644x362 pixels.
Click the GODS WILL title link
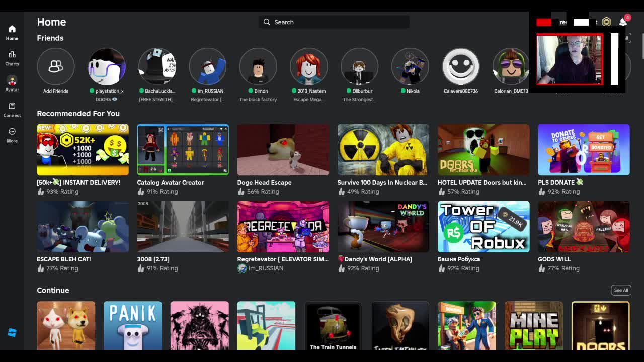pyautogui.click(x=554, y=259)
